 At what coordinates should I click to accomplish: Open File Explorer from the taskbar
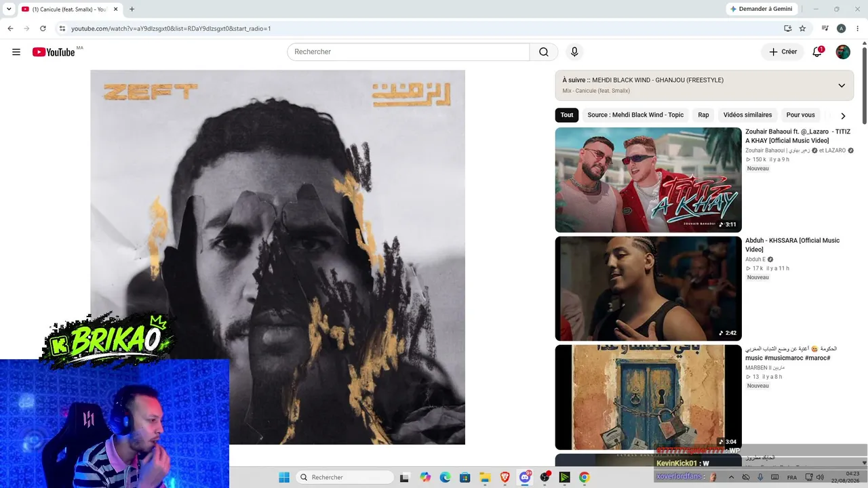pyautogui.click(x=485, y=477)
